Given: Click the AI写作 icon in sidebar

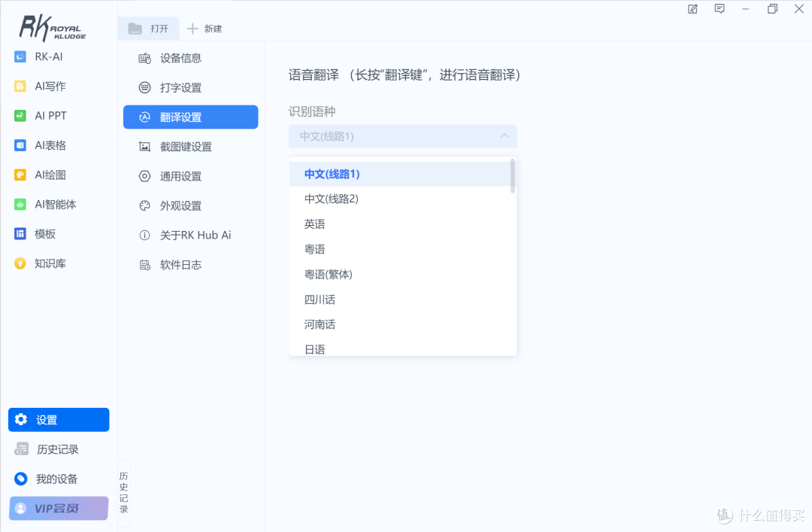Looking at the screenshot, I should [20, 86].
